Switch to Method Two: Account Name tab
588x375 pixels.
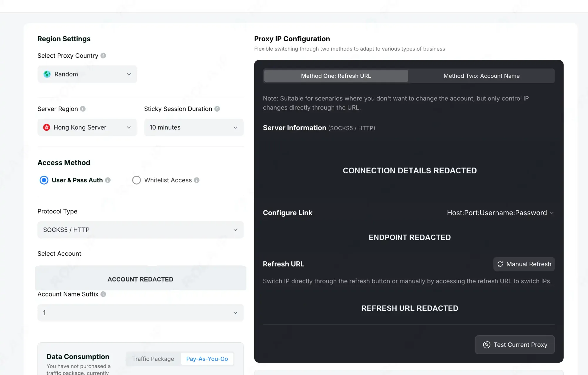pyautogui.click(x=481, y=76)
